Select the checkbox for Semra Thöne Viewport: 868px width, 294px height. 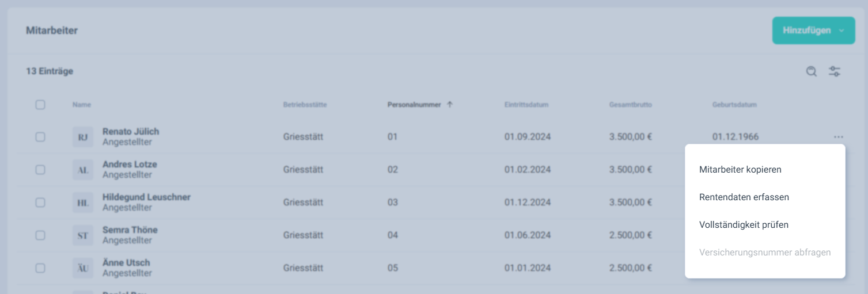[x=40, y=235]
